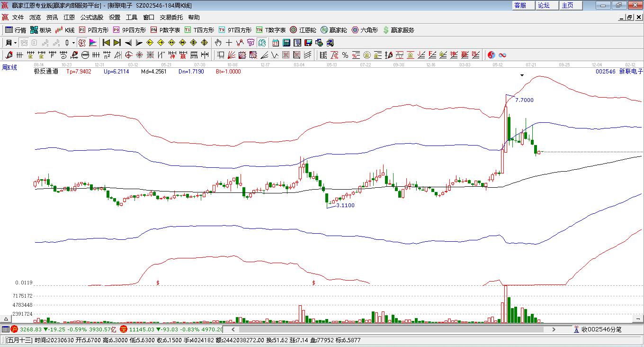This screenshot has width=644, height=347.
Task: Click the 客服 customer service button
Action: (520, 5)
